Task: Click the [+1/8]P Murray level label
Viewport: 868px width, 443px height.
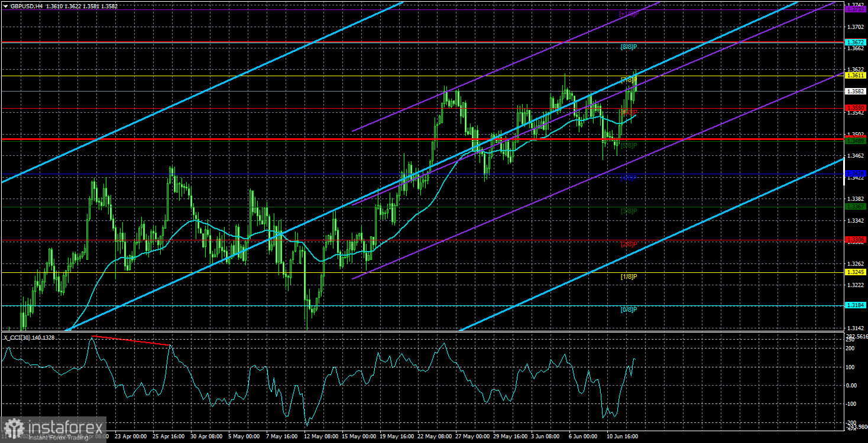Action: click(x=628, y=14)
